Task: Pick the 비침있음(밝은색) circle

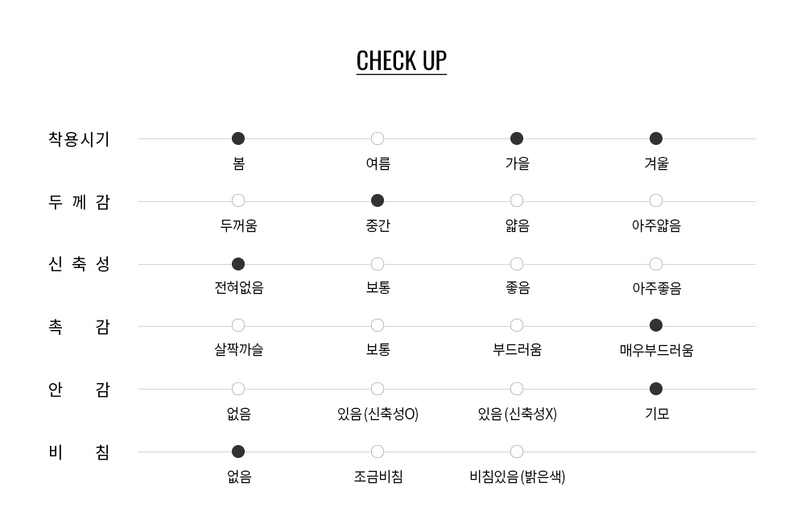Action: [x=517, y=452]
